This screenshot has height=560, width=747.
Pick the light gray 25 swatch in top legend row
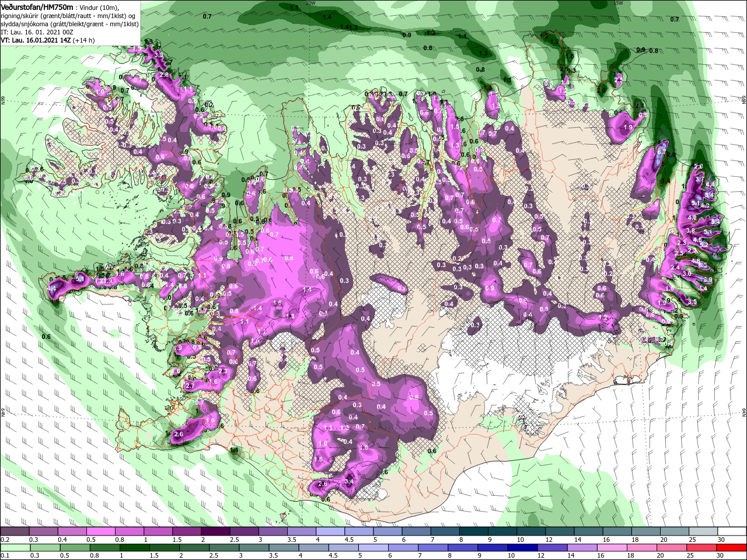pyautogui.click(x=703, y=531)
